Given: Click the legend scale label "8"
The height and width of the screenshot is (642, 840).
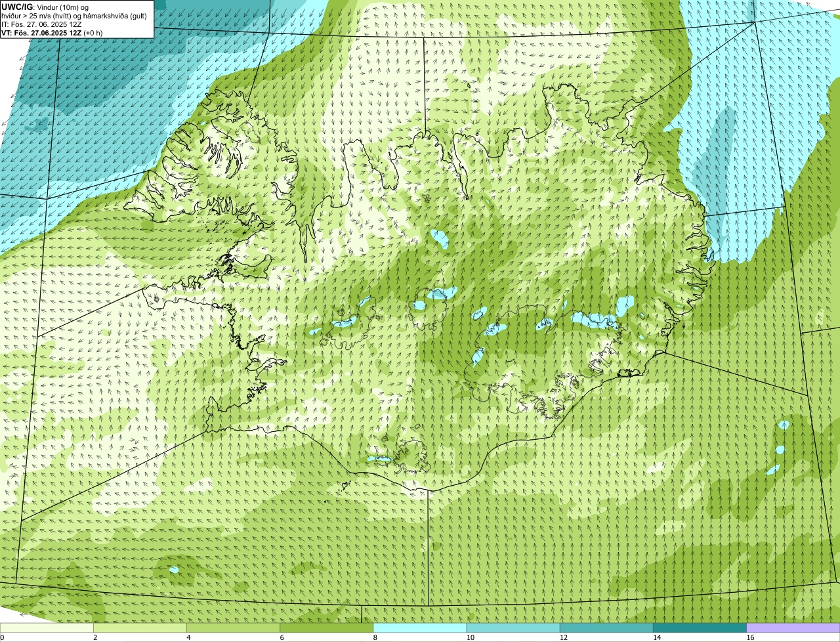Looking at the screenshot, I should click(375, 637).
